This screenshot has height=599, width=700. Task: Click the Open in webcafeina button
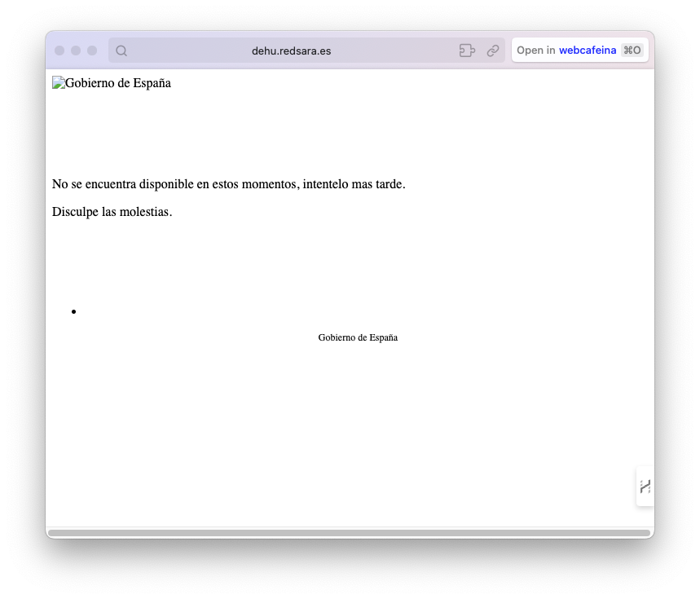(579, 50)
